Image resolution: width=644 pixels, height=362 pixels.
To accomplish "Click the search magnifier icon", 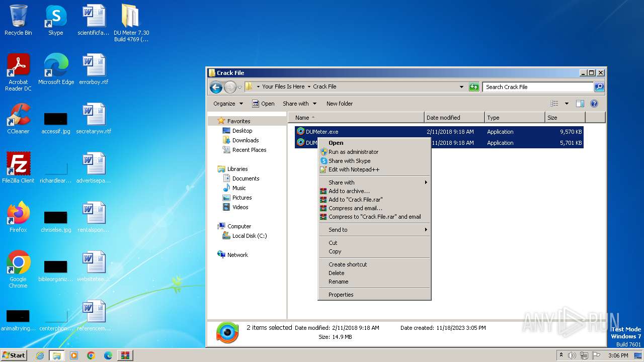I will click(x=599, y=87).
